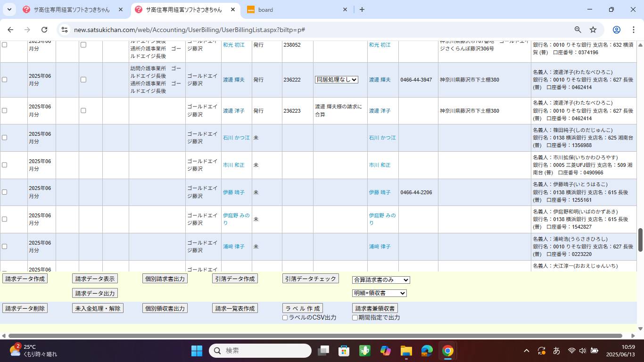The image size is (644, 362).
Task: Open Microsoft Store from the taskbar
Action: tap(344, 351)
